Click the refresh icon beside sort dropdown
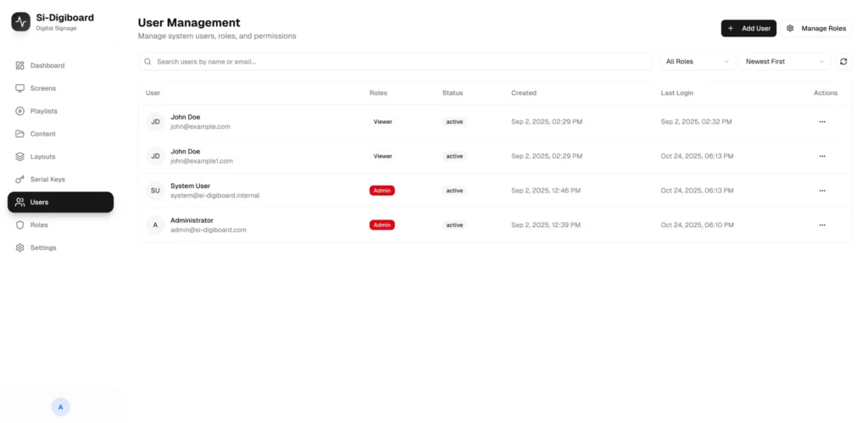The height and width of the screenshot is (423, 868). point(843,62)
